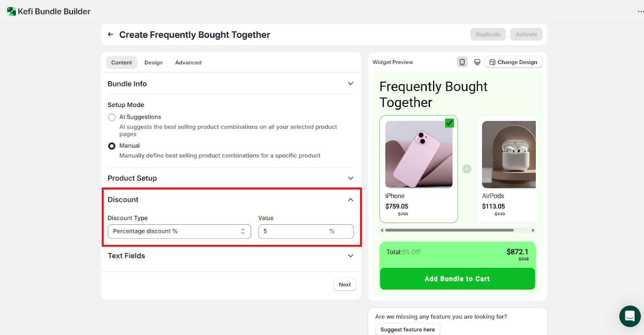Switch to the Design tab
The image size is (644, 335).
153,62
